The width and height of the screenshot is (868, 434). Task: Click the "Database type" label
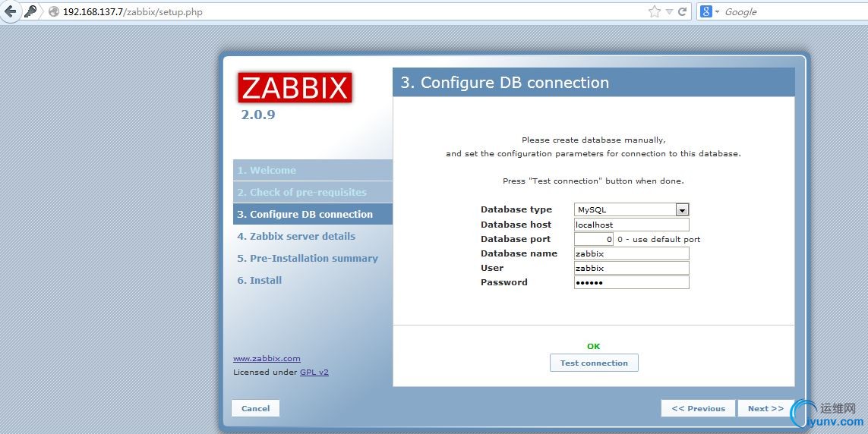click(x=516, y=209)
